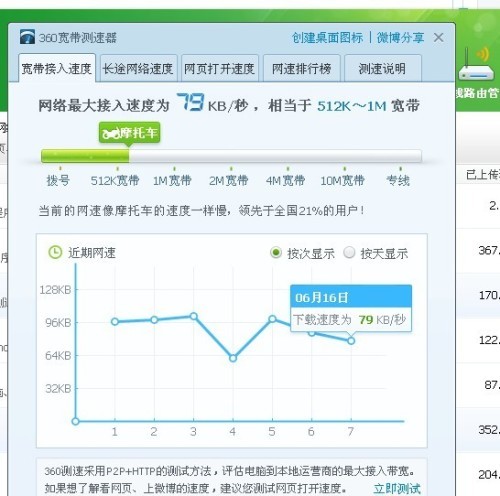Image resolution: width=500 pixels, height=496 pixels.
Task: Click the 512K~1M bandwidth text
Action: [x=352, y=106]
